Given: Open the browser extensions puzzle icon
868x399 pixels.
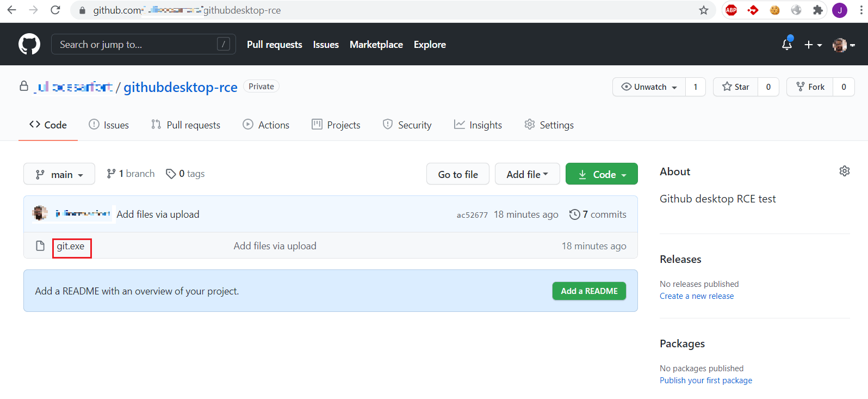Looking at the screenshot, I should pyautogui.click(x=818, y=10).
